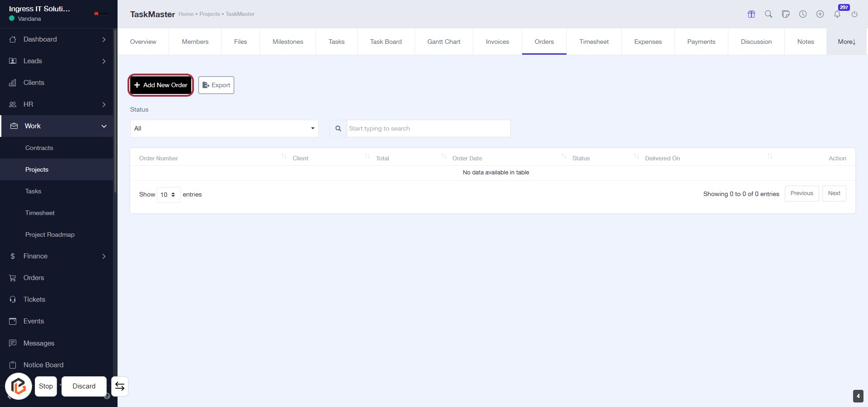This screenshot has height=407, width=868.
Task: Focus the Start typing to search field
Action: coord(428,128)
